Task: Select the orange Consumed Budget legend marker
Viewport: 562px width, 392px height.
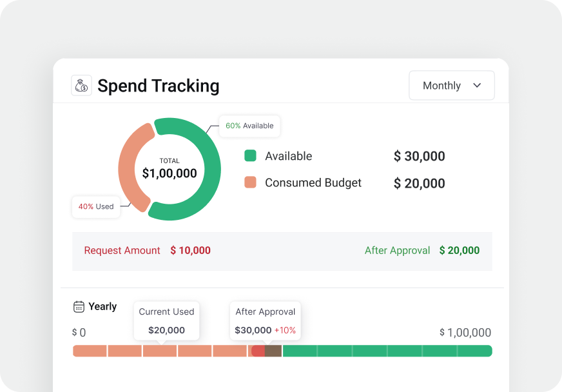Action: click(251, 183)
